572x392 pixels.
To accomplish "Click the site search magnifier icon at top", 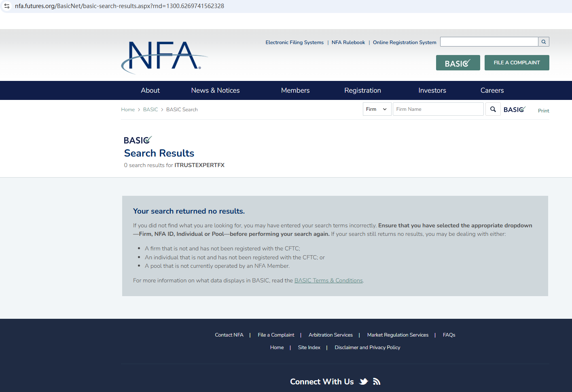I will [544, 42].
